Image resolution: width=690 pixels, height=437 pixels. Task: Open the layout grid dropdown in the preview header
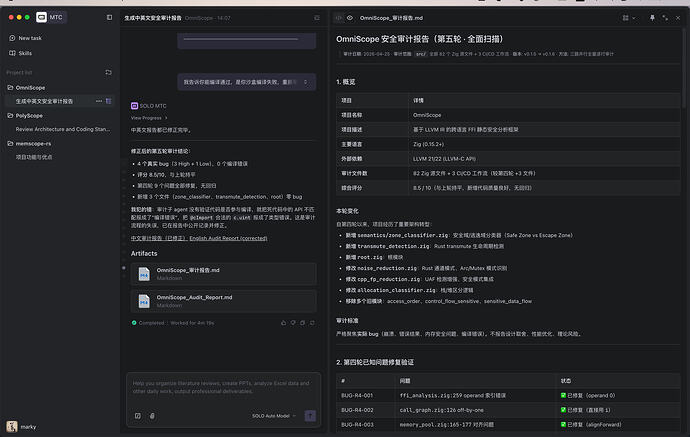[x=628, y=18]
